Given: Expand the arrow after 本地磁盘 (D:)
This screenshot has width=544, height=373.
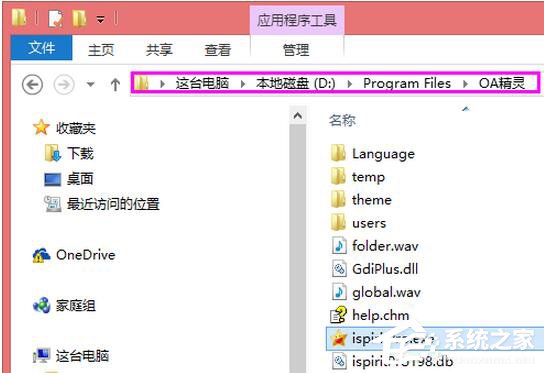Looking at the screenshot, I should 349,84.
